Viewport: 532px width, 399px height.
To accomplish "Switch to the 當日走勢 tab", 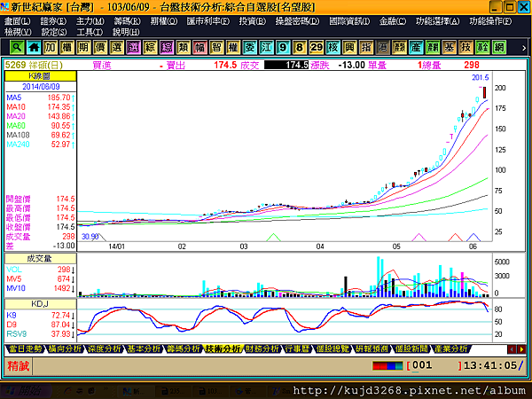I will 25,348.
